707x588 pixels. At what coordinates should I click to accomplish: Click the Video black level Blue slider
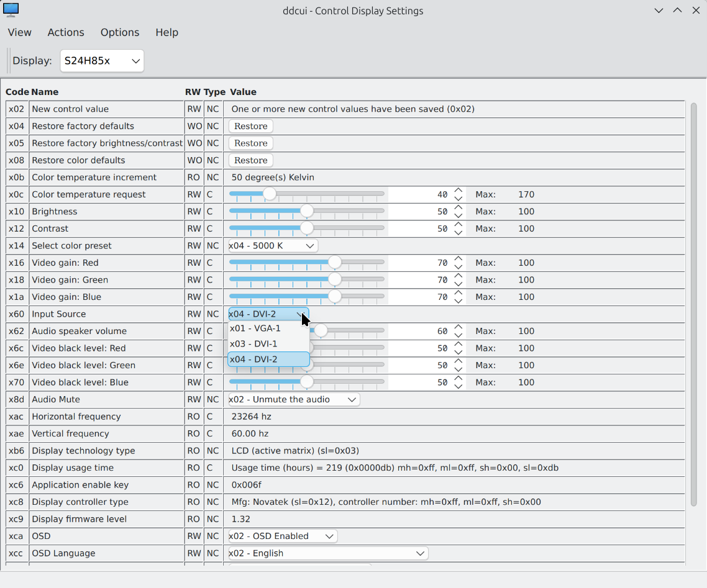click(307, 382)
